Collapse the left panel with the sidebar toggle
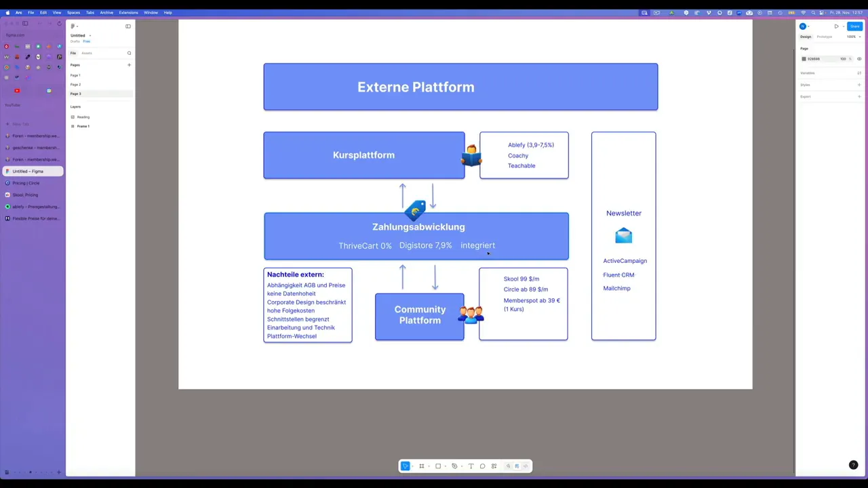 coord(128,26)
